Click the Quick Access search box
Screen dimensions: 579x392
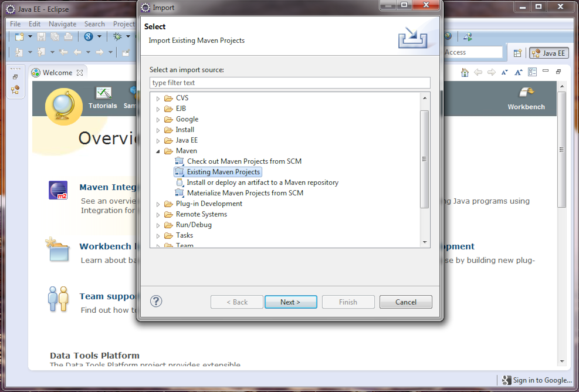click(x=473, y=52)
